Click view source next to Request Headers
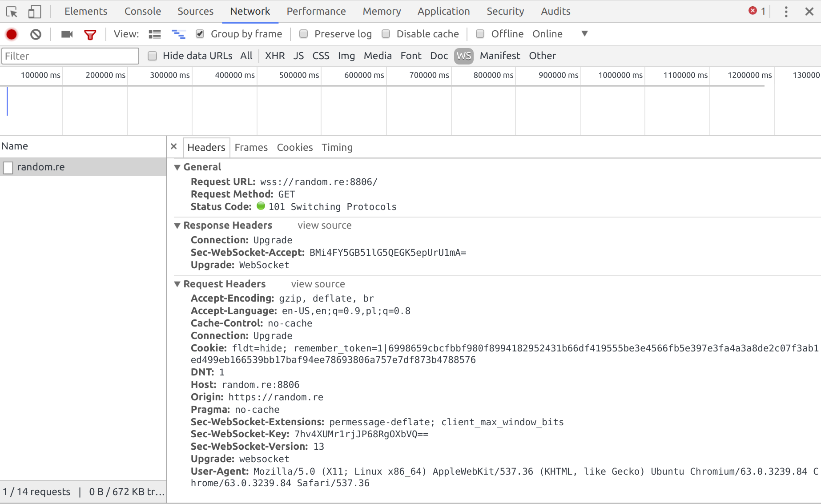The width and height of the screenshot is (821, 504). (x=318, y=284)
